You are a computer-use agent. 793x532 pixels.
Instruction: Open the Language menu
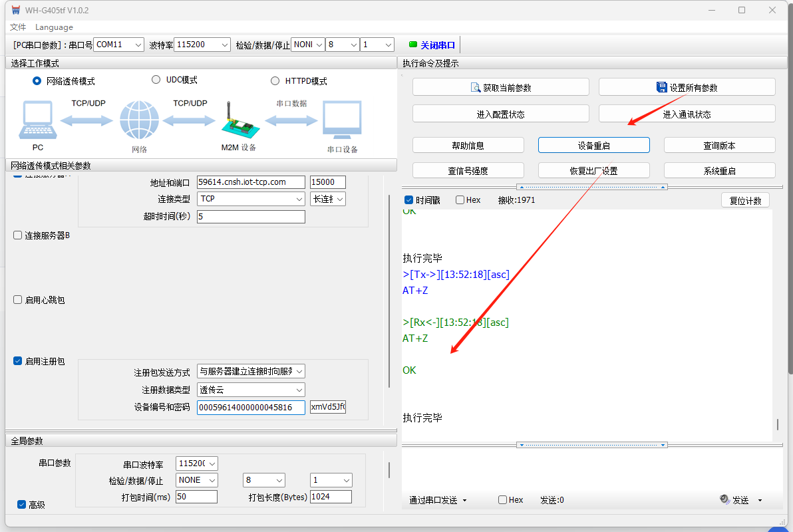[54, 27]
